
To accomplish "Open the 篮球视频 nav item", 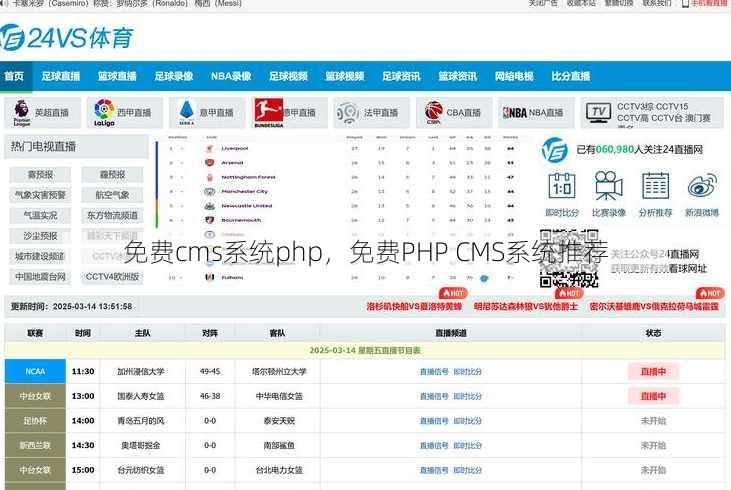I will tap(345, 76).
